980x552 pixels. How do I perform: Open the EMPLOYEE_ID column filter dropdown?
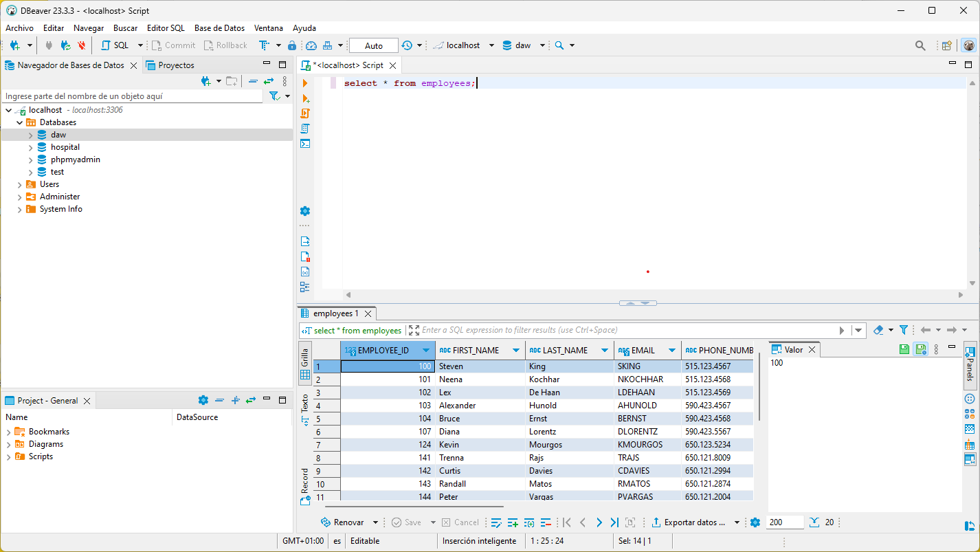[427, 351]
